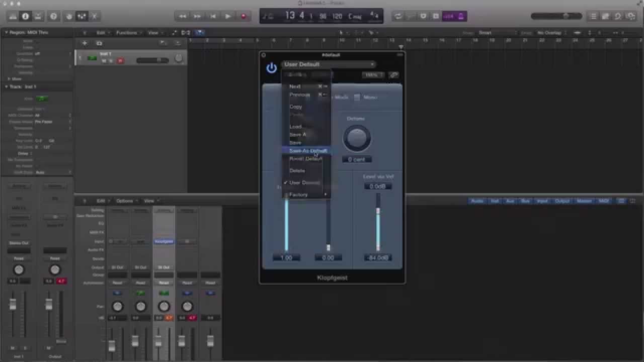Viewport: 644px width, 362px height.
Task: Choose Save As Default in preset menu
Action: (306, 151)
